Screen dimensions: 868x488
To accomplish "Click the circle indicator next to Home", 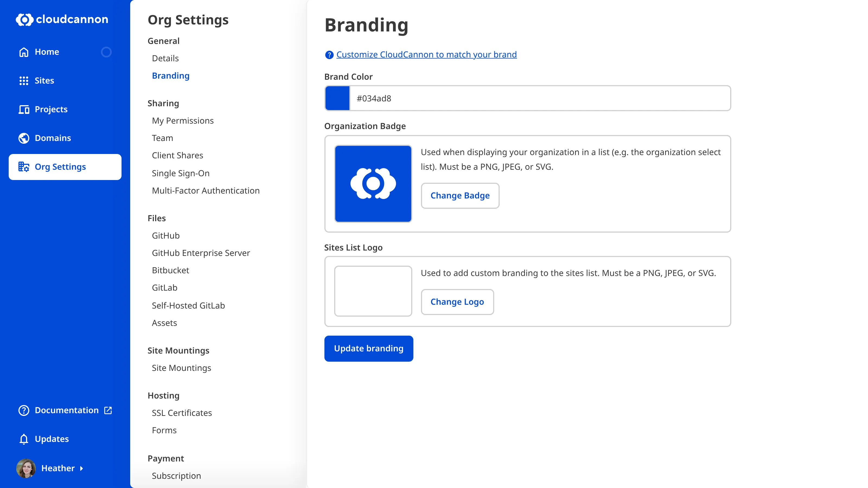I will point(106,52).
